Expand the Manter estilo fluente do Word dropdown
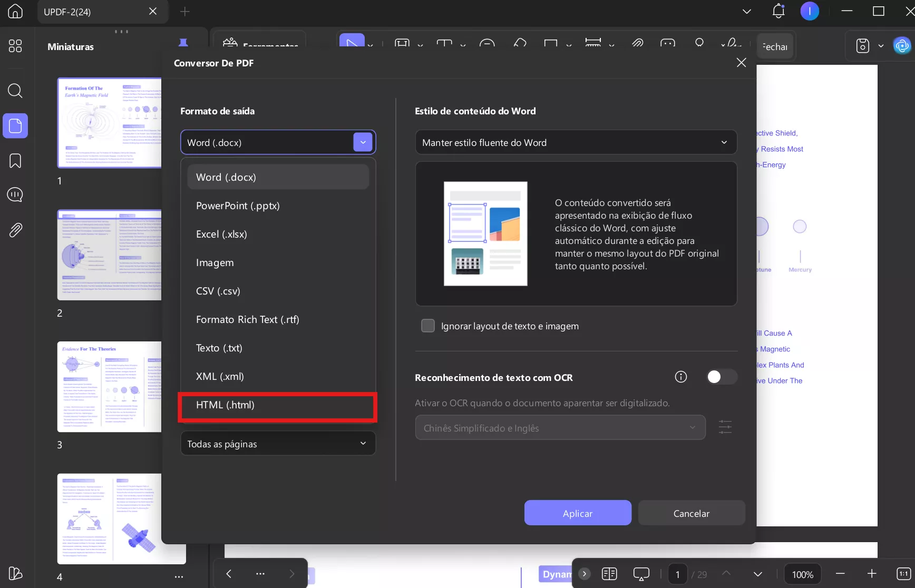This screenshot has height=588, width=915. click(576, 142)
